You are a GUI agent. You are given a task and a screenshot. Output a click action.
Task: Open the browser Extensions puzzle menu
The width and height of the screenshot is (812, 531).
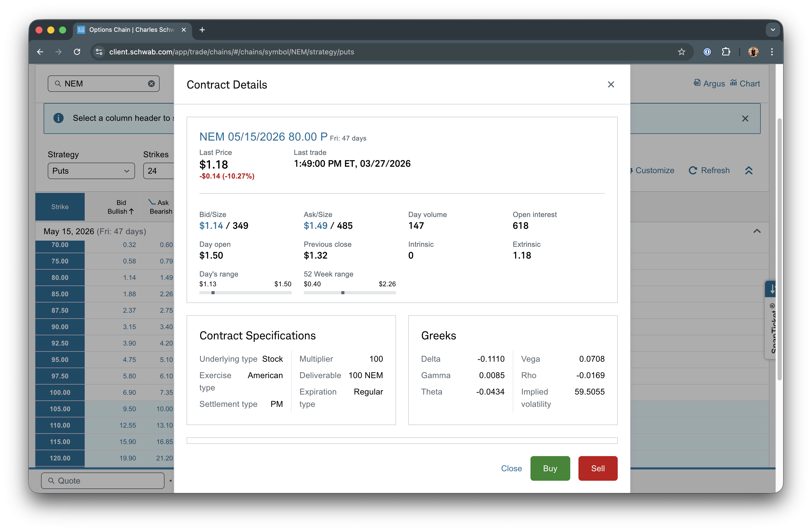(726, 52)
